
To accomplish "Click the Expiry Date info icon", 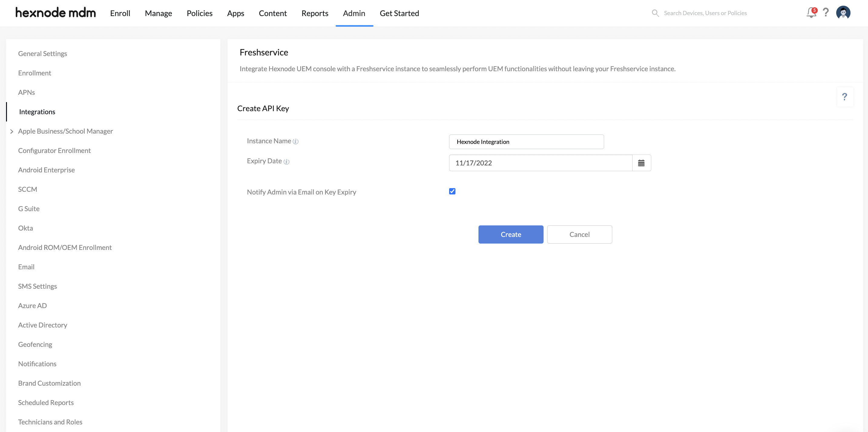I will click(286, 162).
